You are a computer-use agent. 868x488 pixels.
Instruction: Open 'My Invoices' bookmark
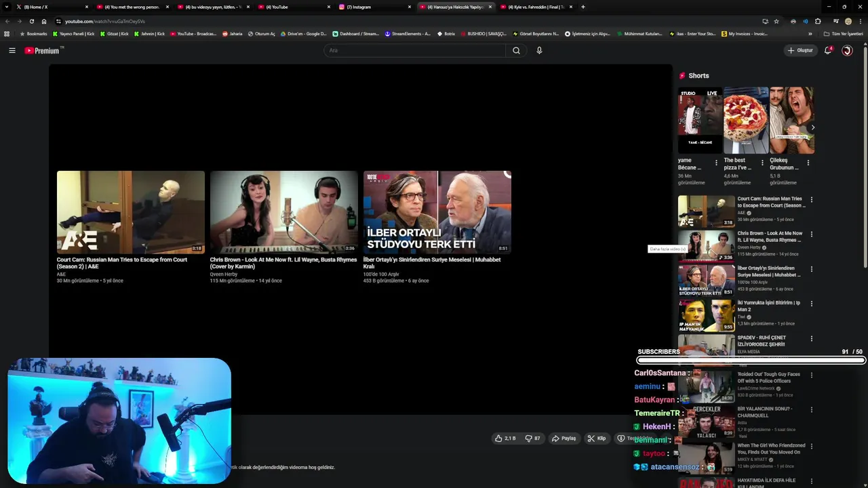pyautogui.click(x=745, y=34)
